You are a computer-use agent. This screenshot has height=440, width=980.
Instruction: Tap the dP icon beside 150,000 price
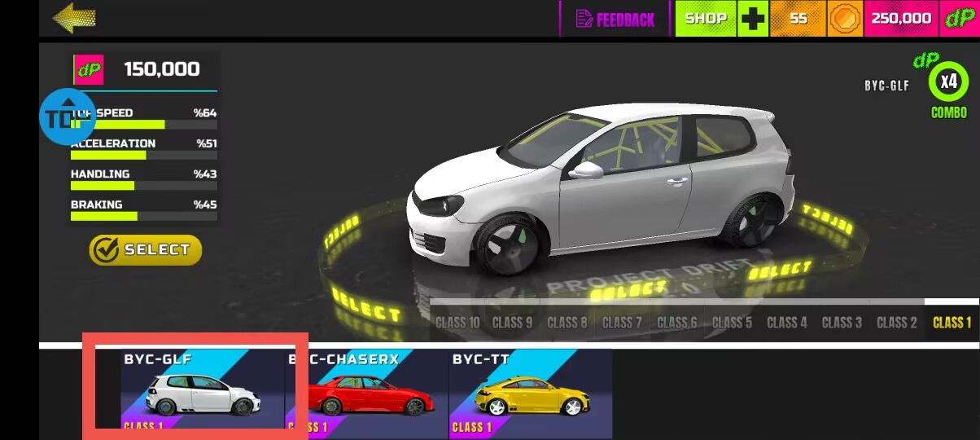tap(88, 70)
